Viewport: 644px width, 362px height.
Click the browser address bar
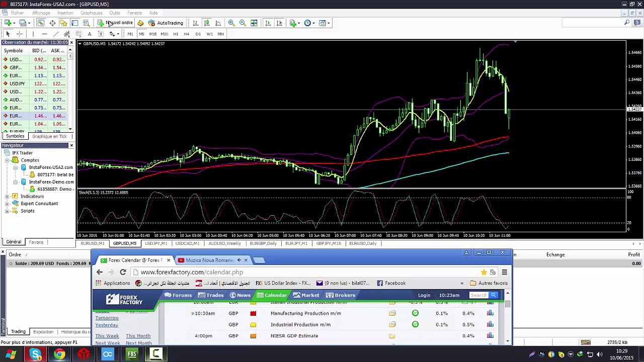pos(307,272)
